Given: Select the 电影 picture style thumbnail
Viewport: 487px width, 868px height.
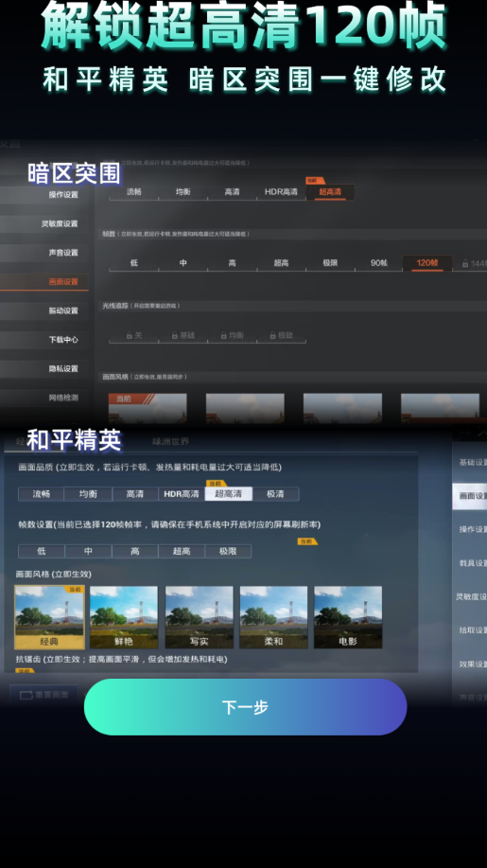Looking at the screenshot, I should (348, 617).
